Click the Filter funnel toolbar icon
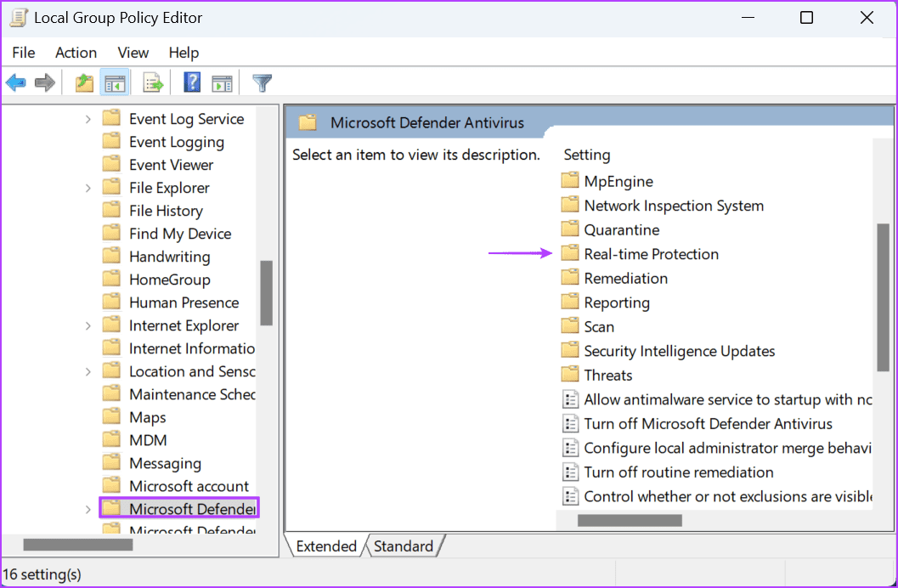898x588 pixels. coord(262,83)
